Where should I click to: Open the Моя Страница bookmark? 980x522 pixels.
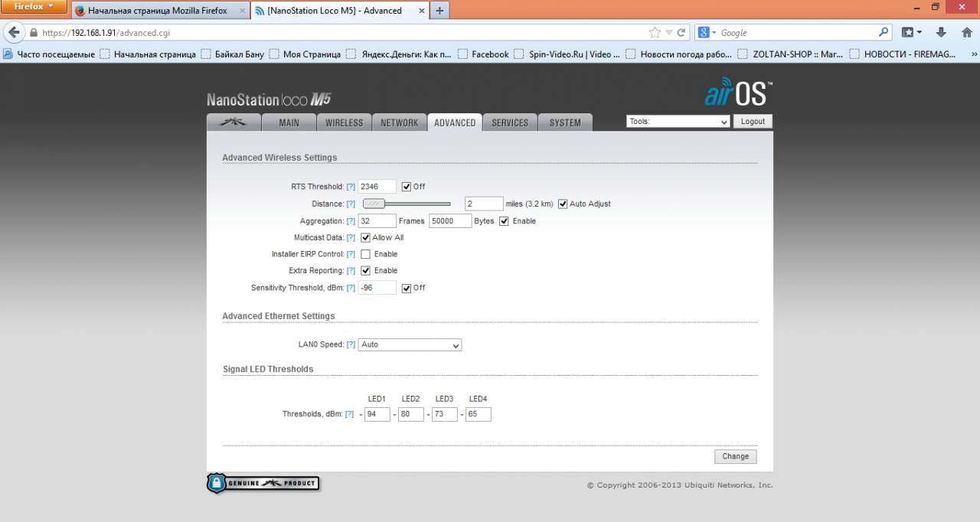pyautogui.click(x=304, y=54)
